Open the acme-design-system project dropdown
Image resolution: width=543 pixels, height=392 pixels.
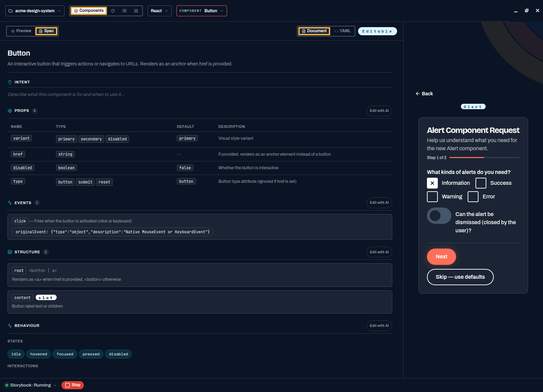pos(35,11)
